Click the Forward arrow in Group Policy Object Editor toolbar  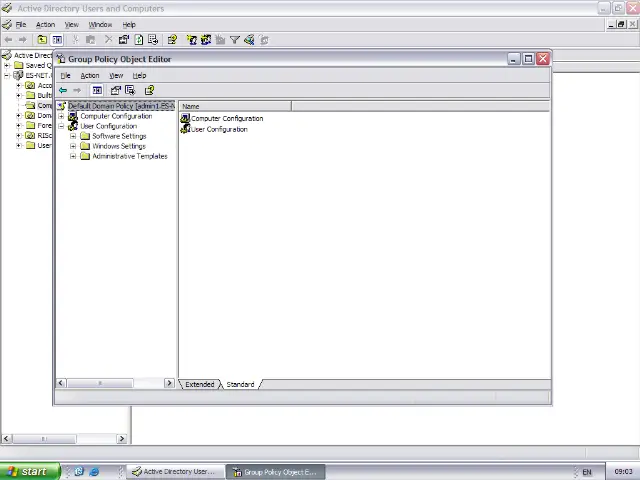pyautogui.click(x=77, y=90)
